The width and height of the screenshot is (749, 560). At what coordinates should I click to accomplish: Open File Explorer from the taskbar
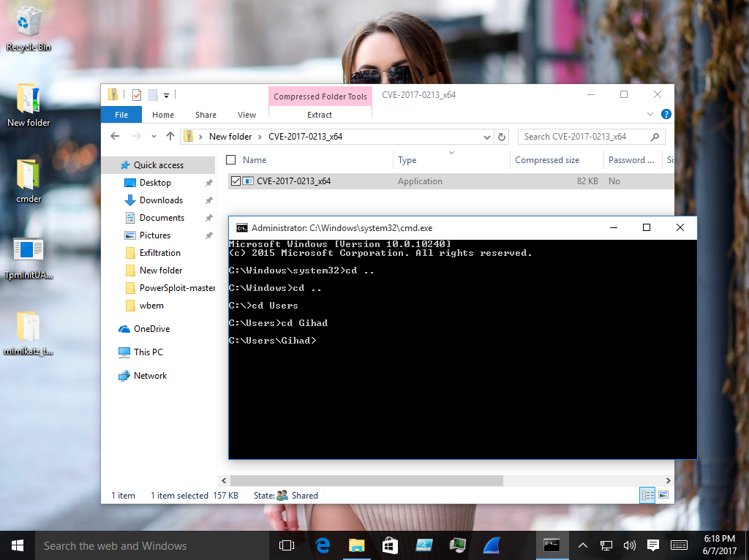coord(356,545)
